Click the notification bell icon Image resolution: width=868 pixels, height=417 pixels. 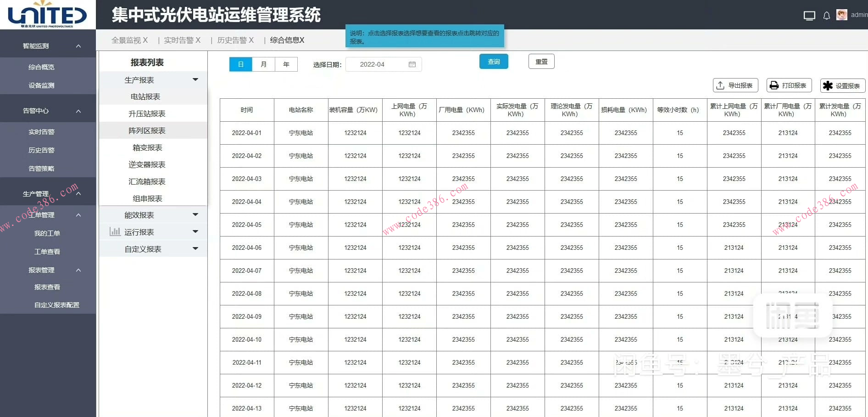pyautogui.click(x=826, y=15)
